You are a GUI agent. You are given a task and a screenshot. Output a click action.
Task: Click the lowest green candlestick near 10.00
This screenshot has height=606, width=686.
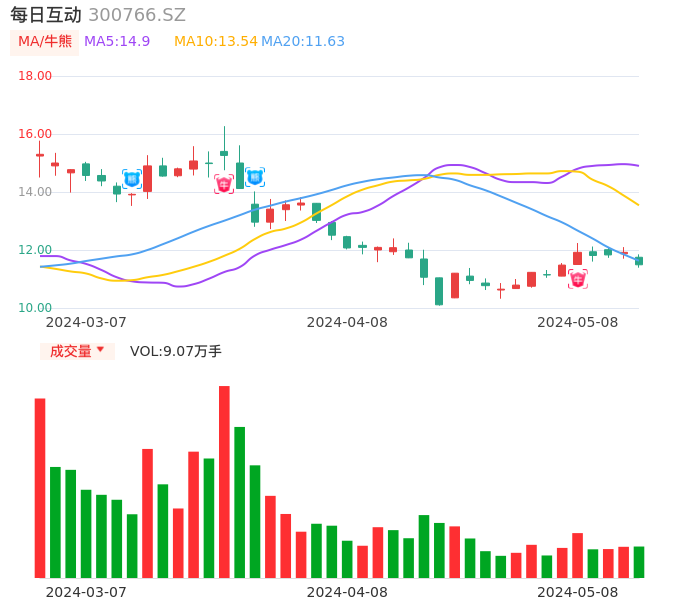(x=439, y=291)
